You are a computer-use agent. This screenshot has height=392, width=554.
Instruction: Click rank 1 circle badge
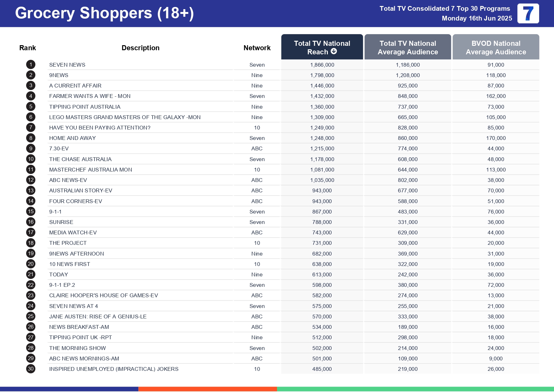click(31, 65)
